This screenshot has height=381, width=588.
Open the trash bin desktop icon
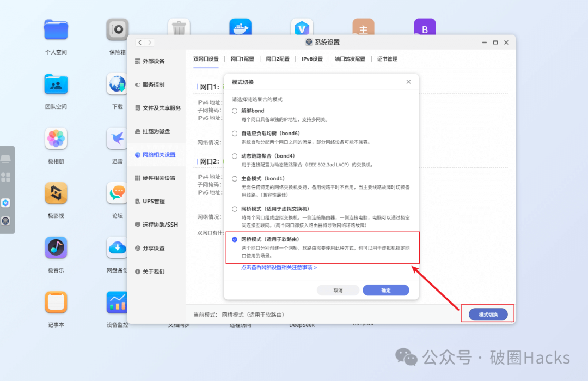point(179,27)
